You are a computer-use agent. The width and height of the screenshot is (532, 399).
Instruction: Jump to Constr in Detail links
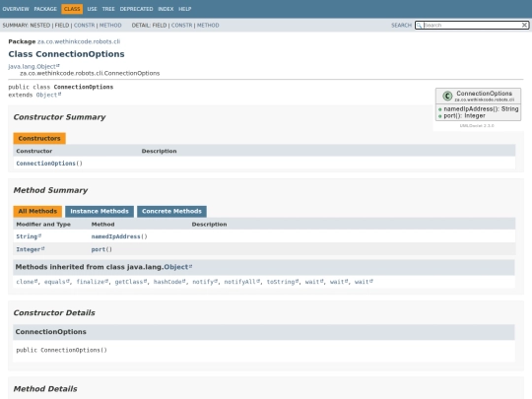(181, 25)
